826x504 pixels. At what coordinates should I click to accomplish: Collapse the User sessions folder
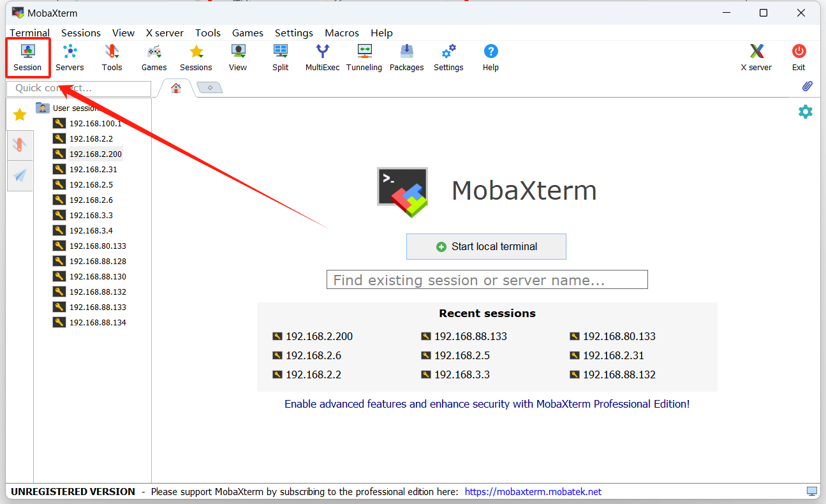(x=43, y=108)
